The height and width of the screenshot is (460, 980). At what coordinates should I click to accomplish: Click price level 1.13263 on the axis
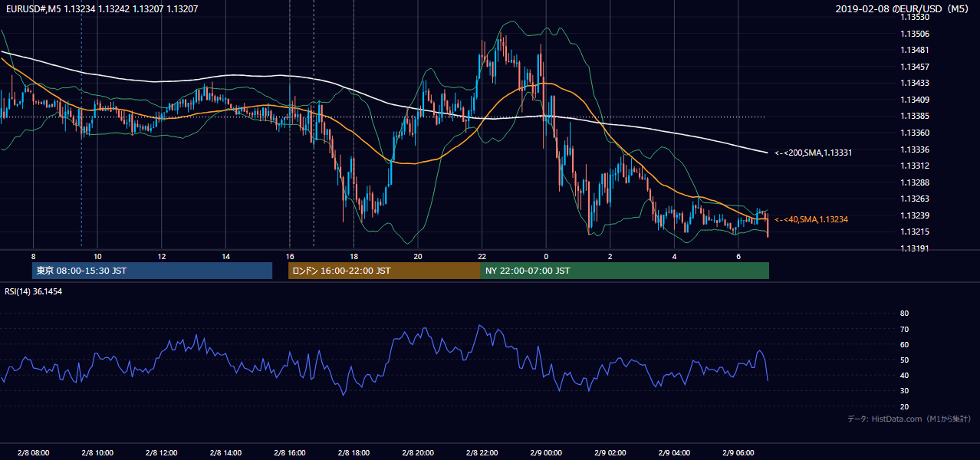(x=915, y=199)
